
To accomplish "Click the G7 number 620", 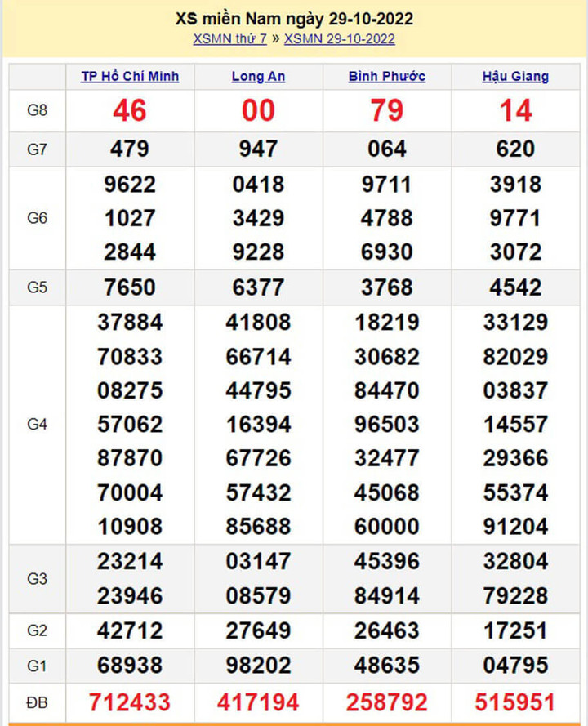I will 515,149.
